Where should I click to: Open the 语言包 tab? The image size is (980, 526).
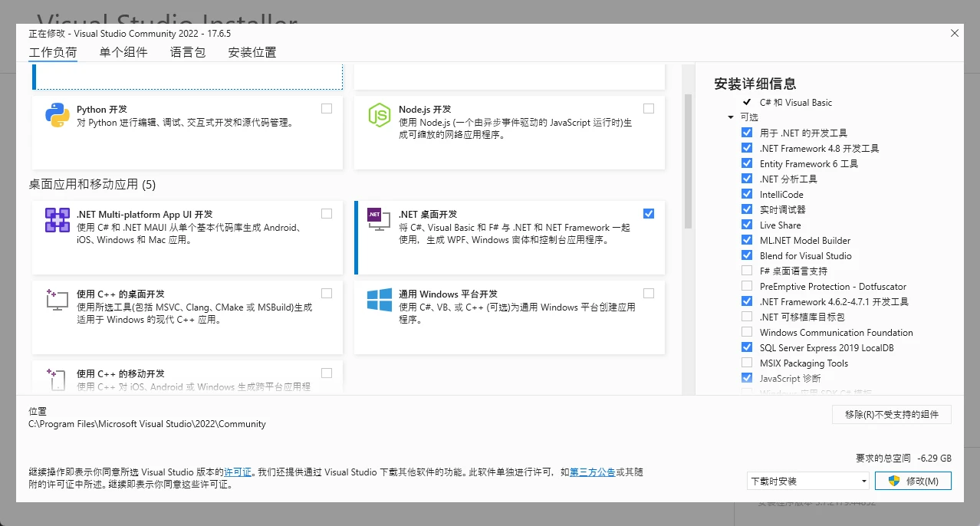pos(188,53)
